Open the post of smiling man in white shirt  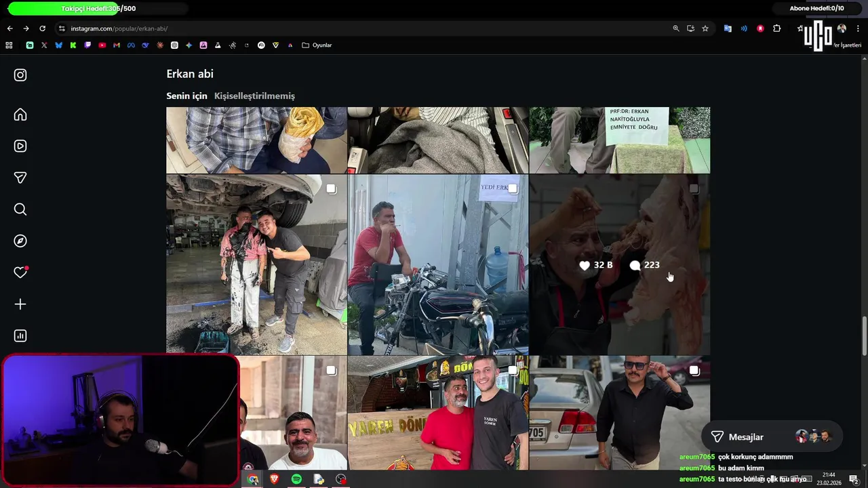coord(293,413)
